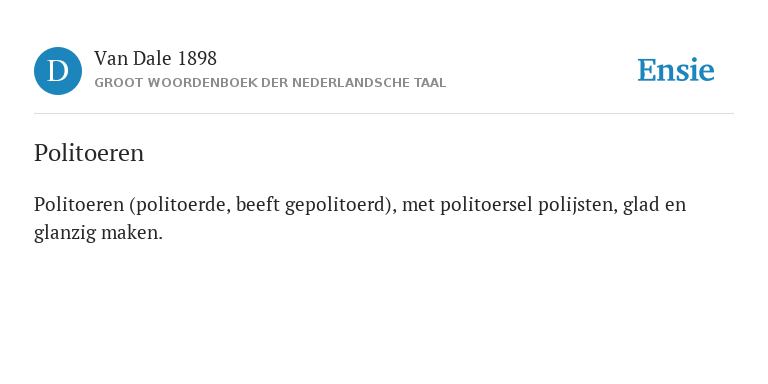The image size is (768, 384).
Task: Click the year 1898 in the source title
Action: [197, 59]
